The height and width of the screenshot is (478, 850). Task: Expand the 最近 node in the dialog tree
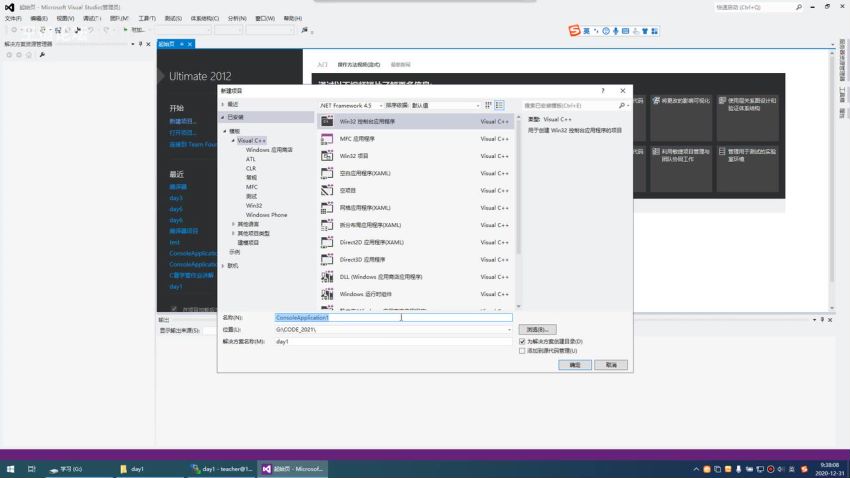click(x=223, y=104)
